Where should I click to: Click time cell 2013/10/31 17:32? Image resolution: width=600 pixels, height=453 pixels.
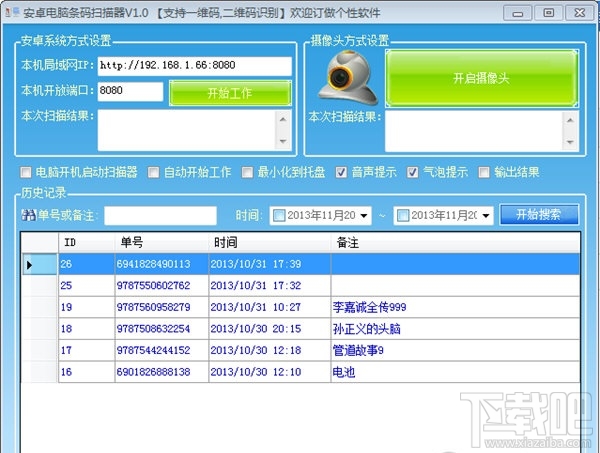pyautogui.click(x=270, y=285)
